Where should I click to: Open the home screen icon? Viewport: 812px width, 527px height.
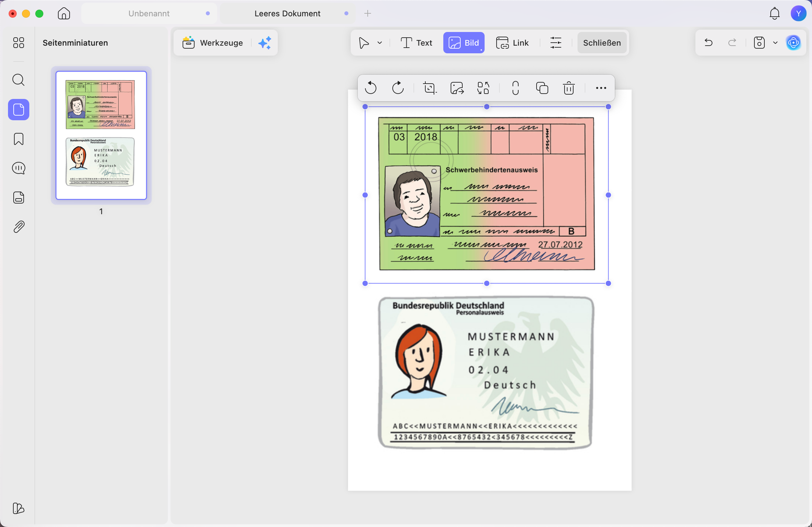[x=64, y=14]
